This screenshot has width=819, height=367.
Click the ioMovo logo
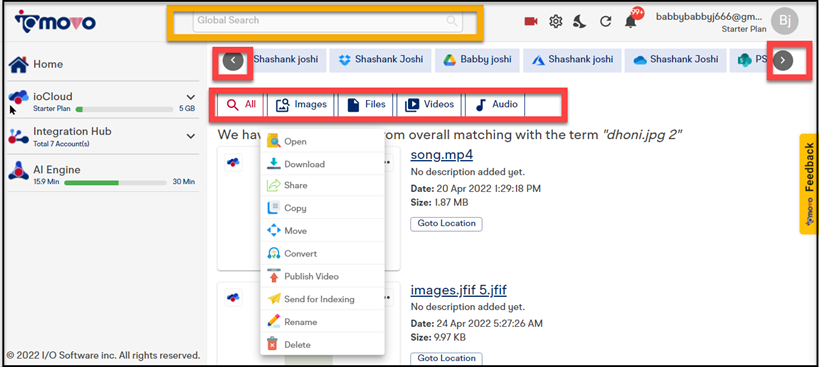click(55, 22)
